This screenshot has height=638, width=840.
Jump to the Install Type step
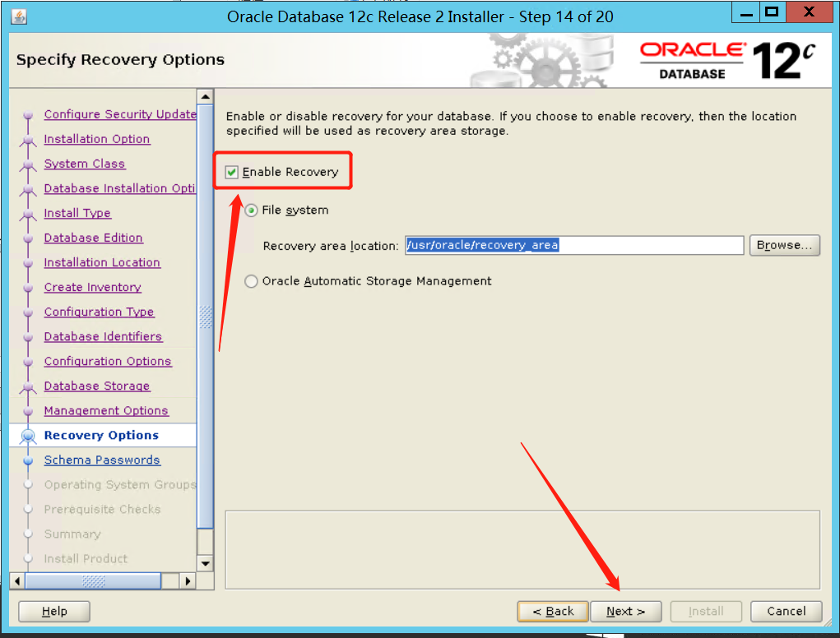(77, 213)
